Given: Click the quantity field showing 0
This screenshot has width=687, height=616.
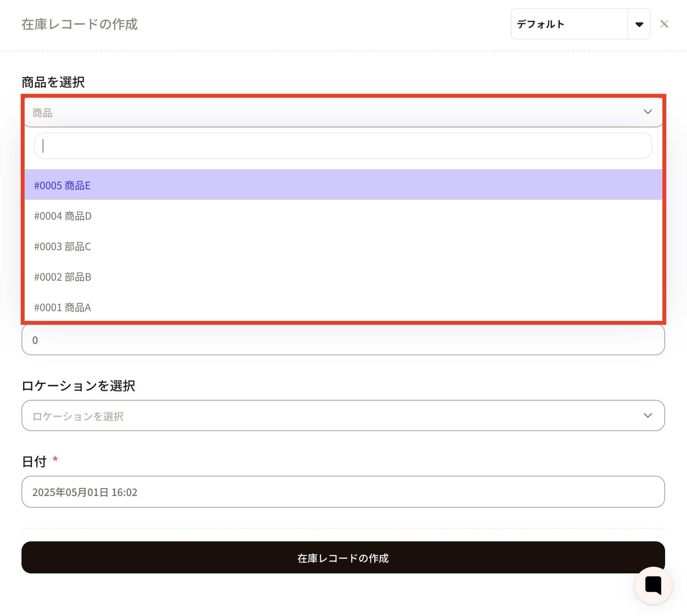Looking at the screenshot, I should pos(343,340).
